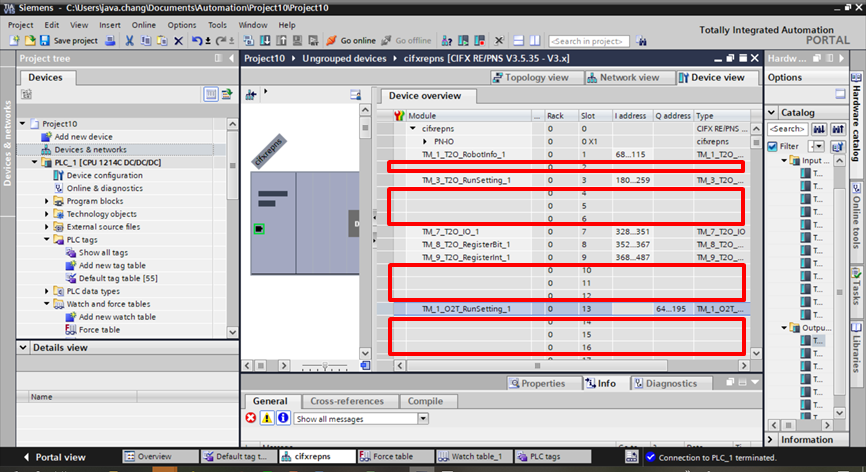The width and height of the screenshot is (866, 472).
Task: Select the TM_1_O2T_RunSetting_1 module row
Action: (x=563, y=309)
